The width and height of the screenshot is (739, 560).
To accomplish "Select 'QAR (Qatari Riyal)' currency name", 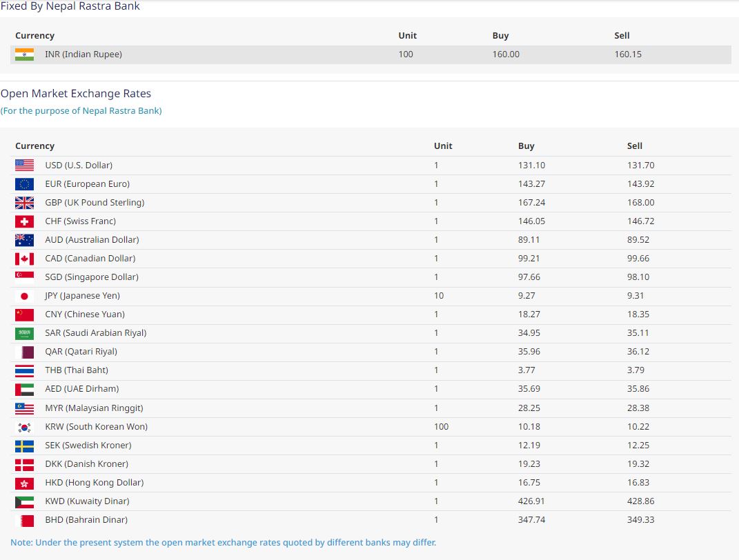I will coord(81,351).
